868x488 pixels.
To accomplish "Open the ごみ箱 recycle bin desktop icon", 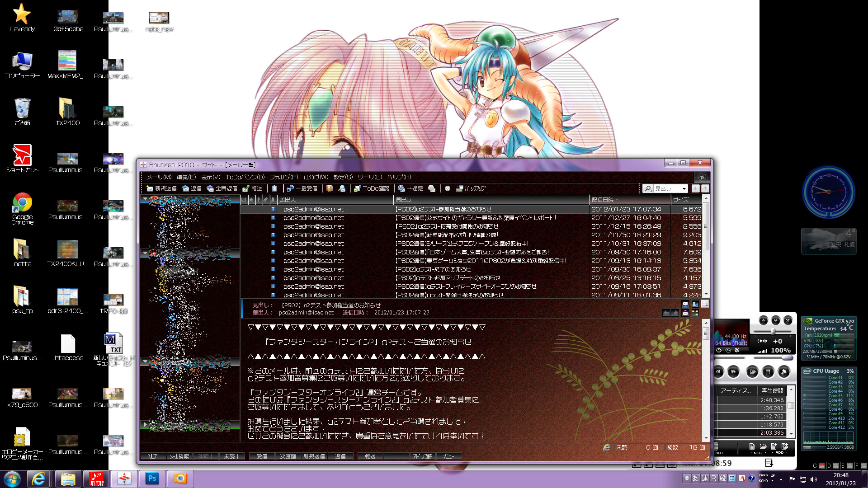I will pyautogui.click(x=22, y=112).
